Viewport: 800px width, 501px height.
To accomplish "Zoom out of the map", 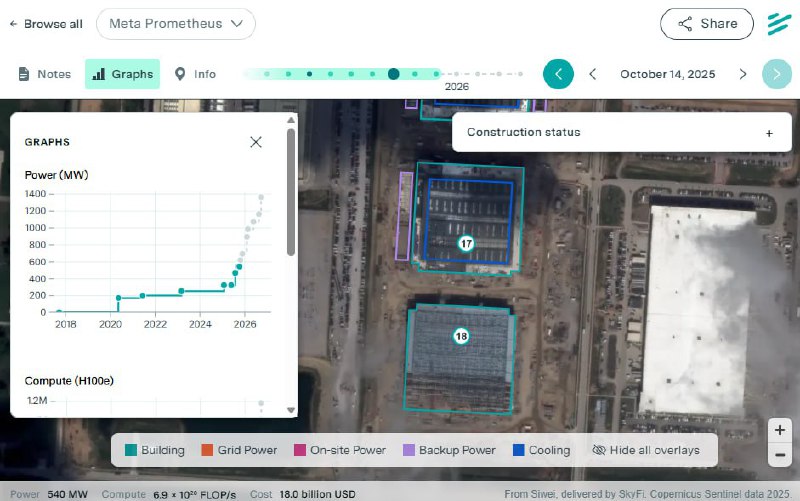I will (780, 455).
